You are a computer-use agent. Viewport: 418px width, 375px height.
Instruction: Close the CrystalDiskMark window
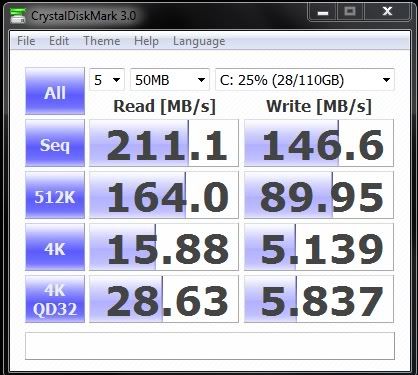coord(387,12)
